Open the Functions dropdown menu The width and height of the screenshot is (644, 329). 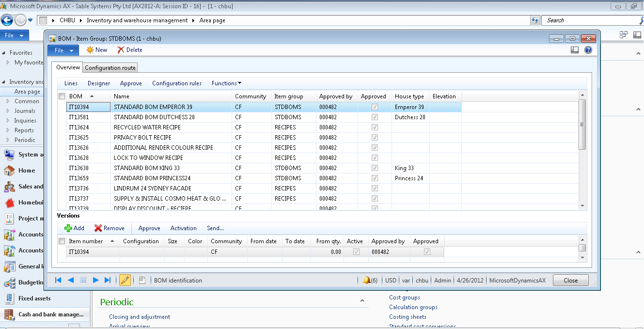point(226,83)
